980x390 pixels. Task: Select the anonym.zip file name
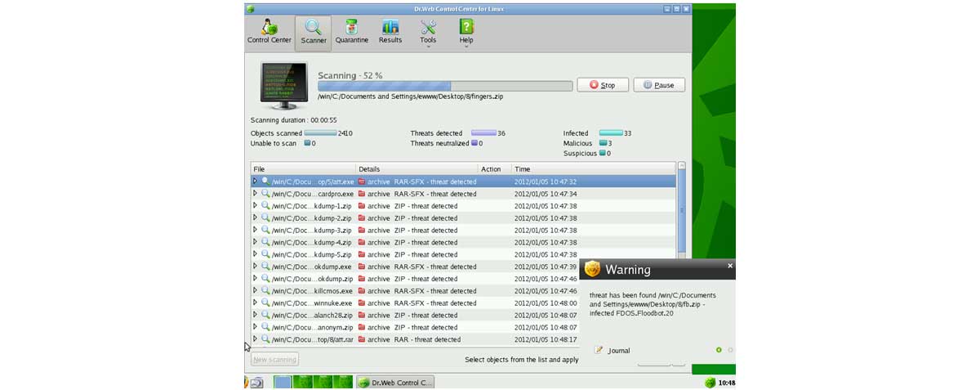(x=312, y=327)
